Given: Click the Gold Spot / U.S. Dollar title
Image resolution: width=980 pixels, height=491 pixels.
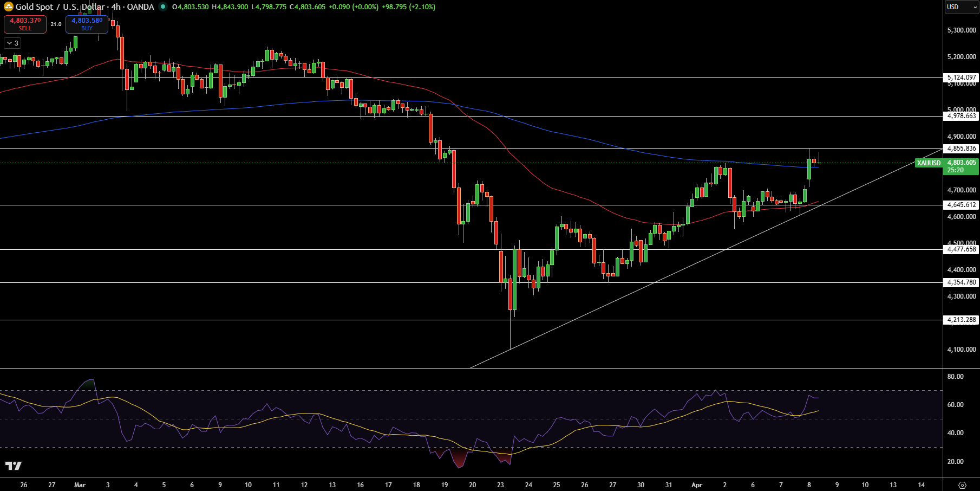Looking at the screenshot, I should (60, 7).
